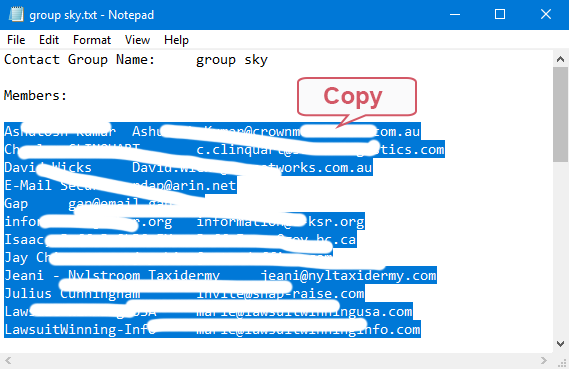Click the vertical scrollbar thumb

[560, 114]
